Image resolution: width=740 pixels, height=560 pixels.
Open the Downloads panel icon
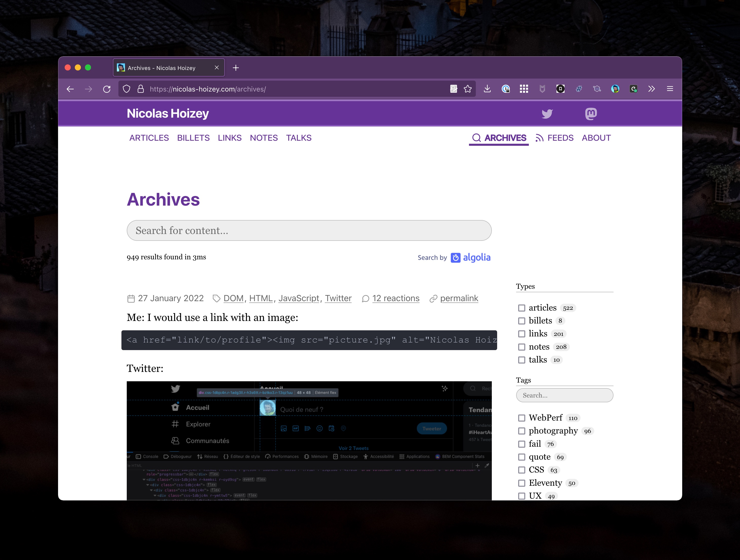pos(487,89)
